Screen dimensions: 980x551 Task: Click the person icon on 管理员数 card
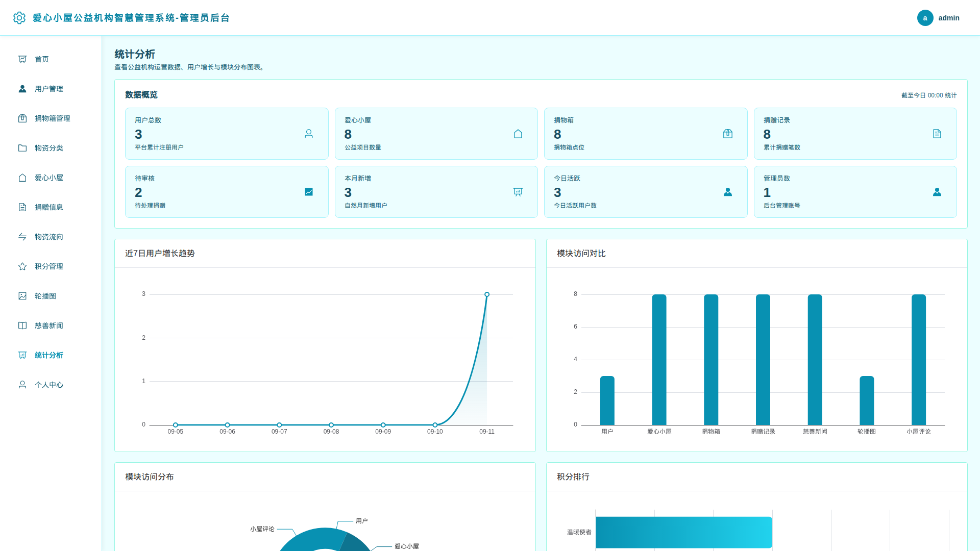point(937,192)
